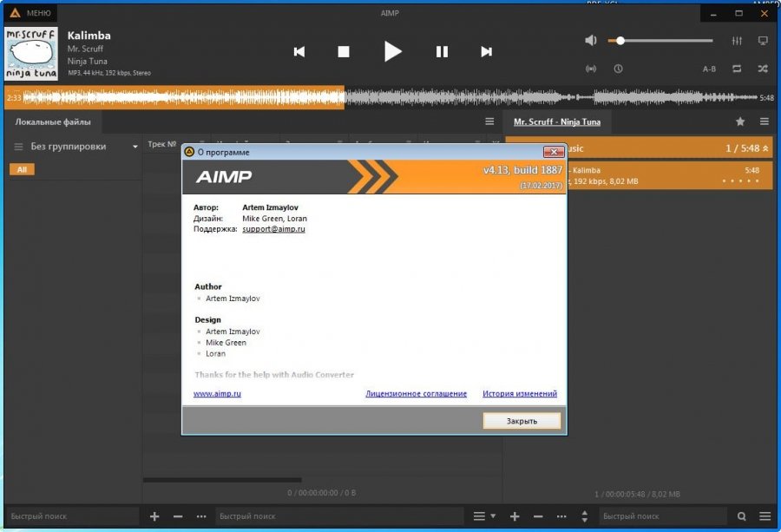This screenshot has height=532, width=781.
Task: Click the lines icon beside Без группировки
Action: click(x=18, y=147)
